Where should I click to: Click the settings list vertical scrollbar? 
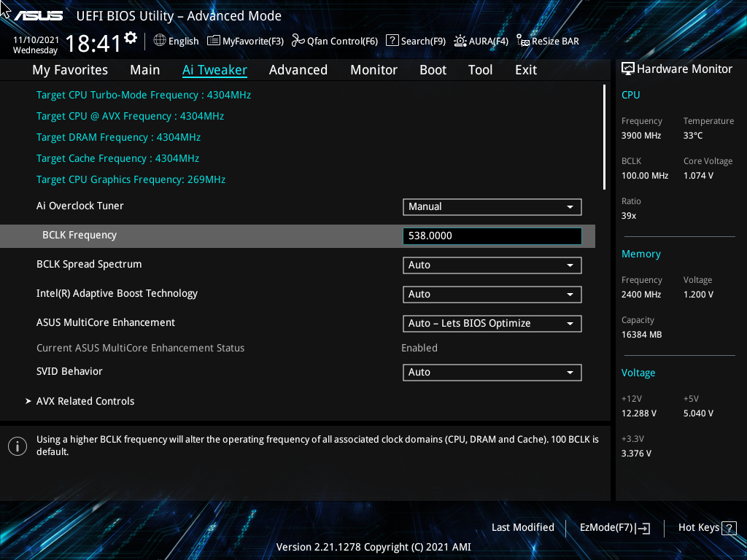tap(604, 137)
